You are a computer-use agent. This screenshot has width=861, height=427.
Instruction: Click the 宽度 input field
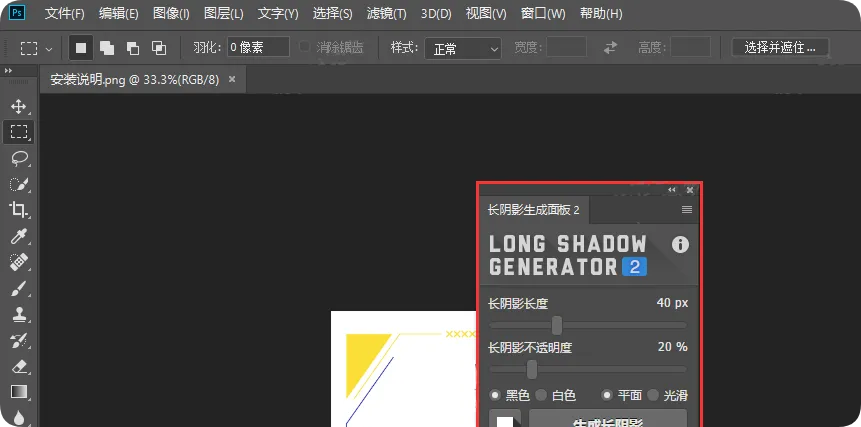click(567, 47)
